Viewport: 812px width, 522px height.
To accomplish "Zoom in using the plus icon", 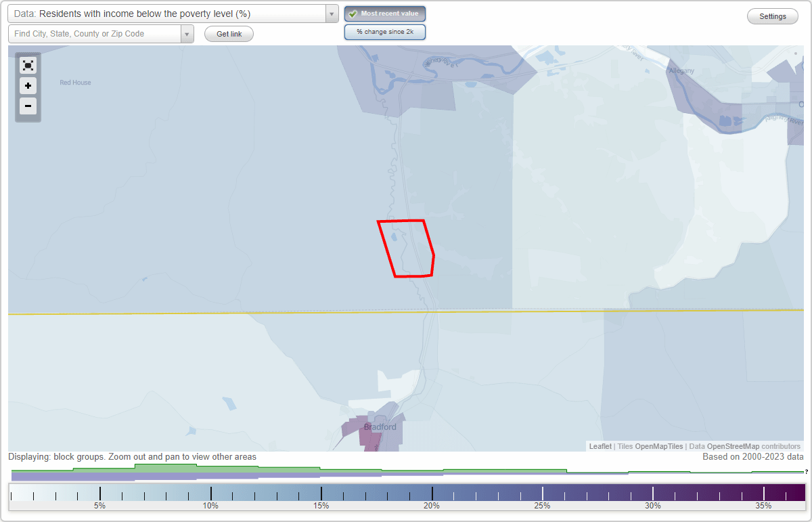I will [x=28, y=86].
